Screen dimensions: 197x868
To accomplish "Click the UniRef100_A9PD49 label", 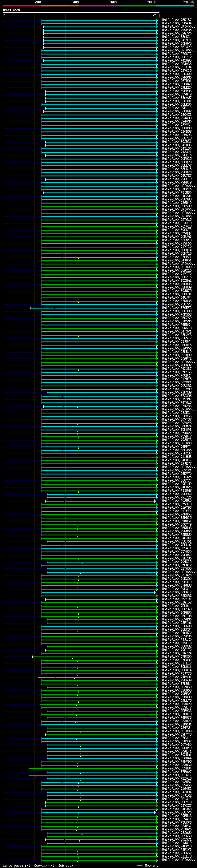I will tap(176, 84).
